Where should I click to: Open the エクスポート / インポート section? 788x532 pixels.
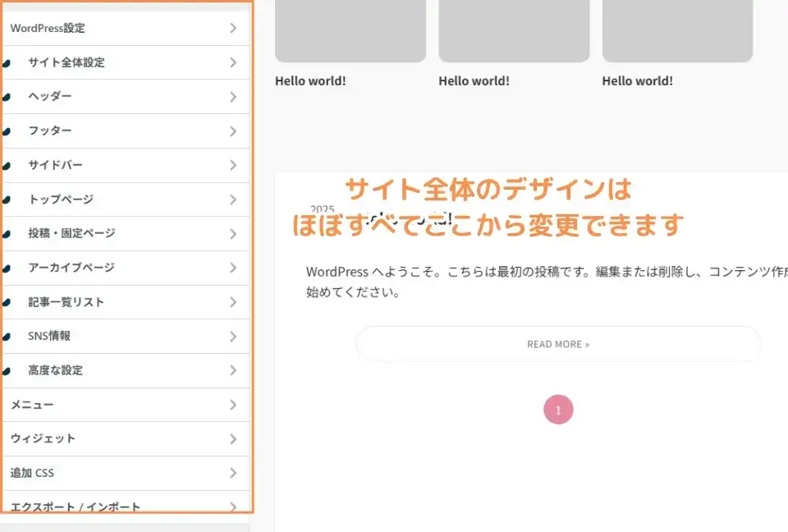tap(76, 507)
